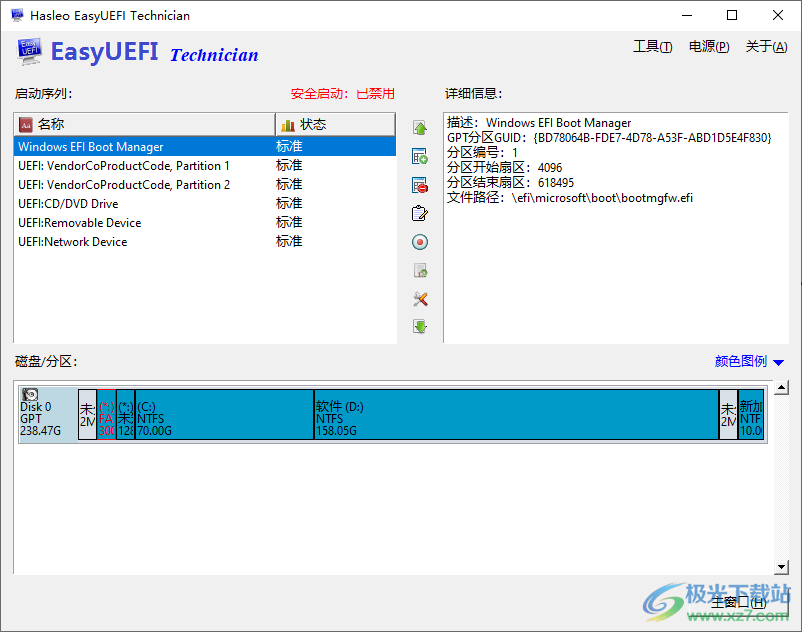Click the GPT分区GUID line in details

[609, 138]
